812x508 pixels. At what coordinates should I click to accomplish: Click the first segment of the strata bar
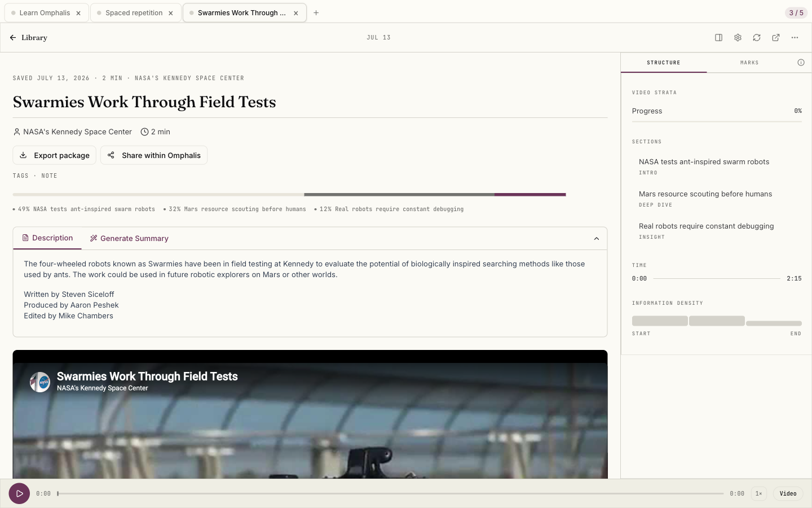coord(158,195)
